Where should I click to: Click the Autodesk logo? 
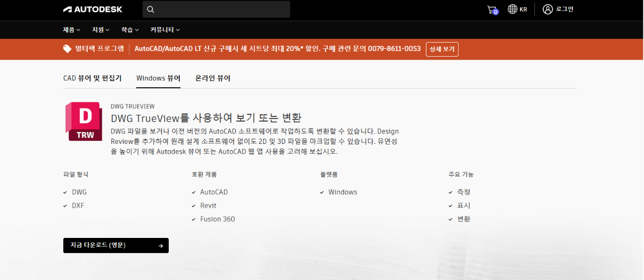pyautogui.click(x=92, y=9)
